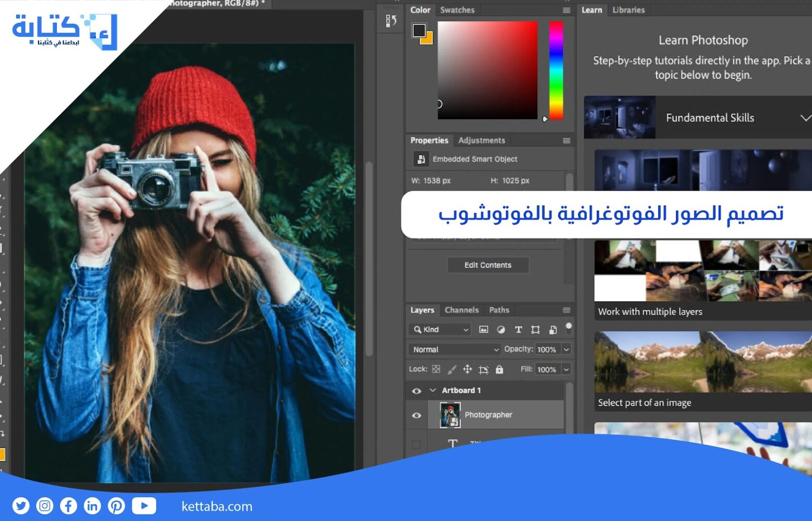Open the Work with multiple layers tutorial
The width and height of the screenshot is (812, 521).
703,280
